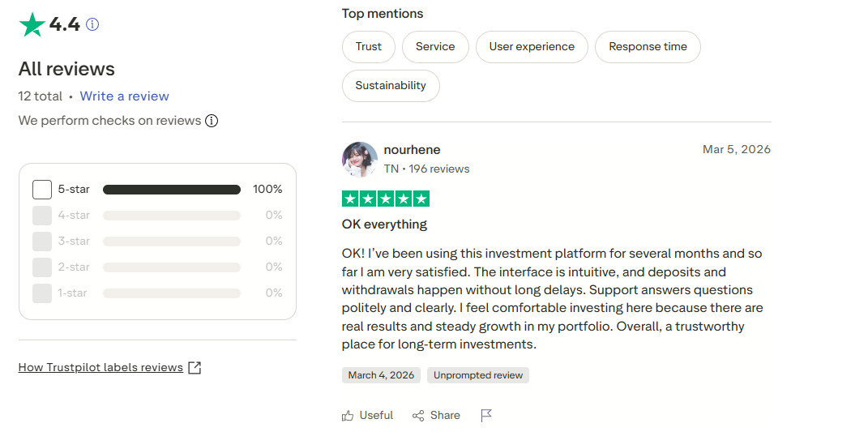The height and width of the screenshot is (436, 868).
Task: Click the Share icon under the review
Action: pyautogui.click(x=418, y=416)
